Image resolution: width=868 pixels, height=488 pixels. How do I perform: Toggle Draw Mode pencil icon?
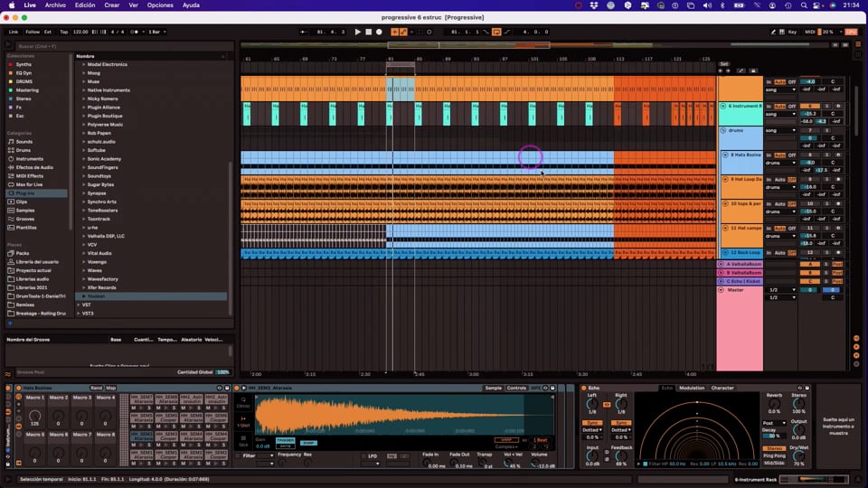coord(773,33)
